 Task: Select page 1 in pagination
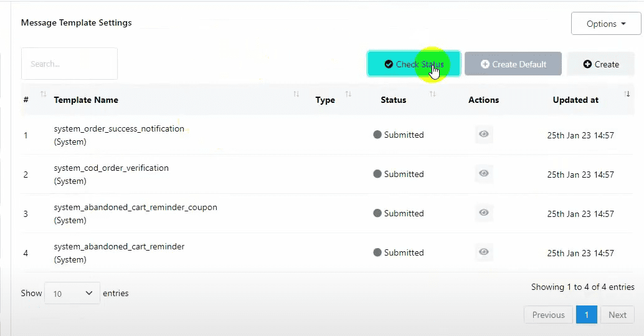(x=586, y=315)
